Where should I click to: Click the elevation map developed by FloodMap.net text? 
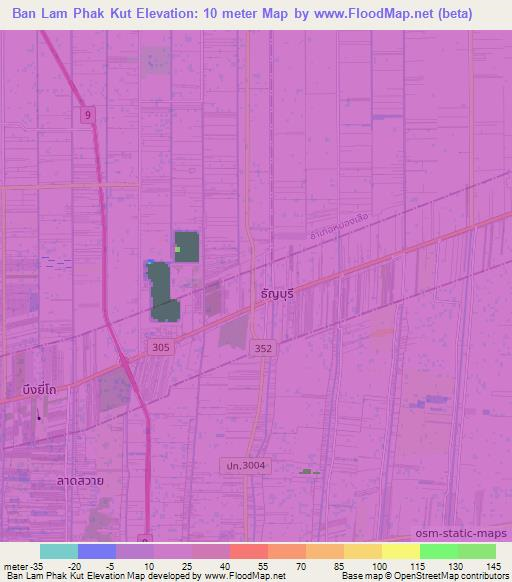click(146, 576)
